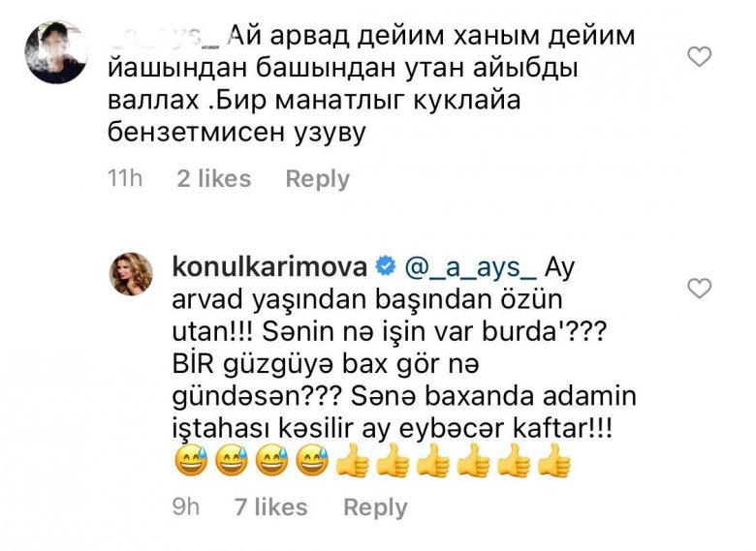Select the Cyrillic comment text starting 'Ай арвад'
The width and height of the screenshot is (756, 551).
tap(371, 84)
